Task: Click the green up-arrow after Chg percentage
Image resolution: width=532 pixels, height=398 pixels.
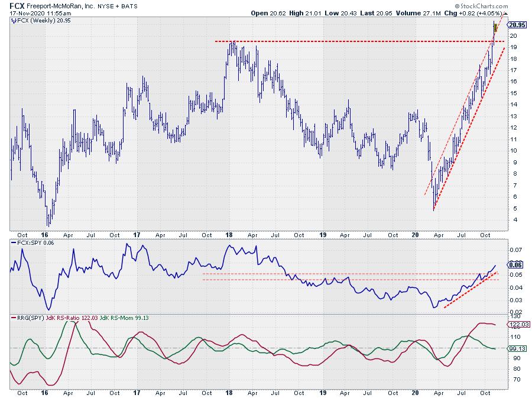Action: pos(504,12)
